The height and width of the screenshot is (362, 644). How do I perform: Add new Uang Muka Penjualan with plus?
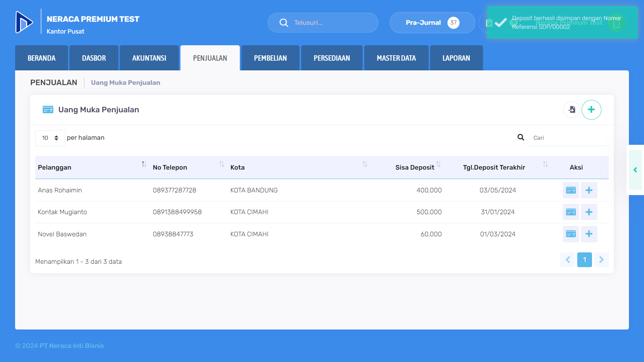(x=591, y=110)
